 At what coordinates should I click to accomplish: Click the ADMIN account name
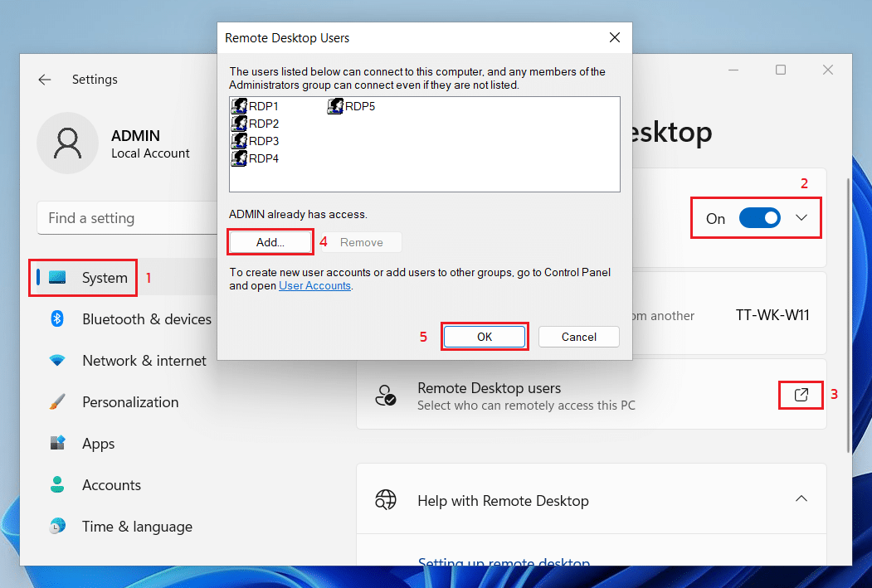(x=136, y=136)
